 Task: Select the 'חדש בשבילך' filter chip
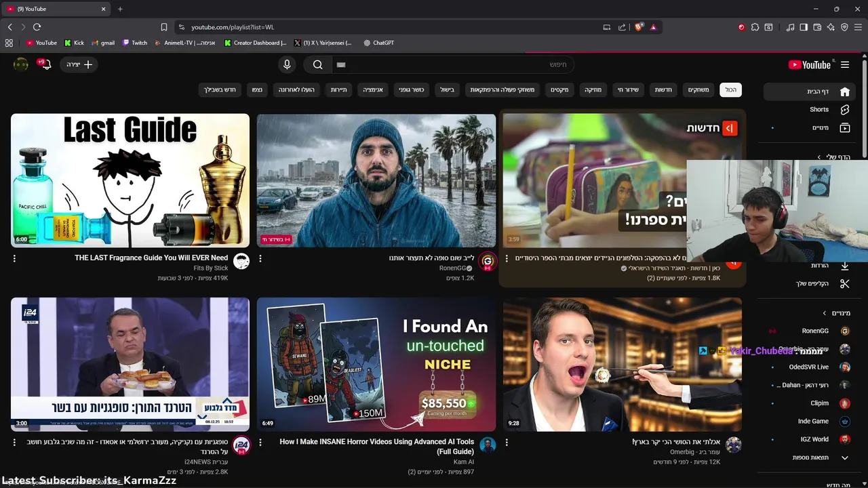click(x=220, y=89)
